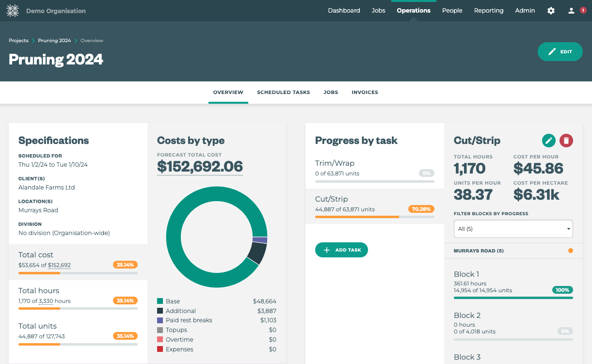Screen dimensions: 592x364
Task: Click the purple Paid rest breaks swatch
Action: click(160, 320)
